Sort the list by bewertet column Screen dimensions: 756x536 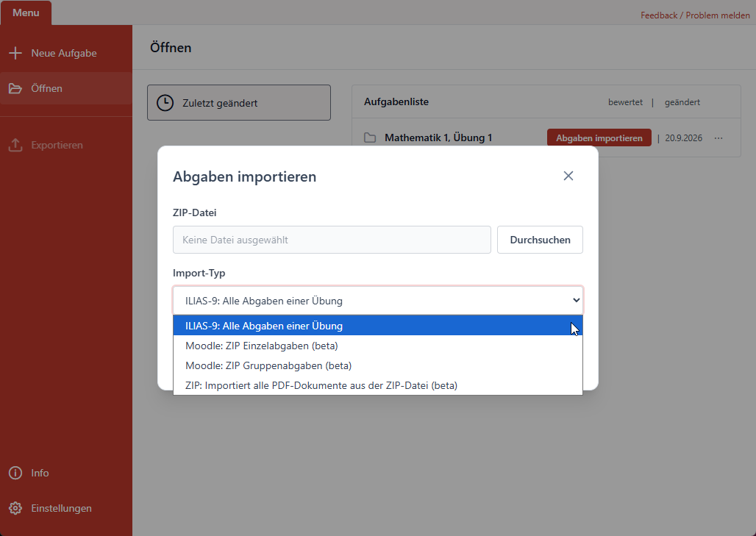625,102
